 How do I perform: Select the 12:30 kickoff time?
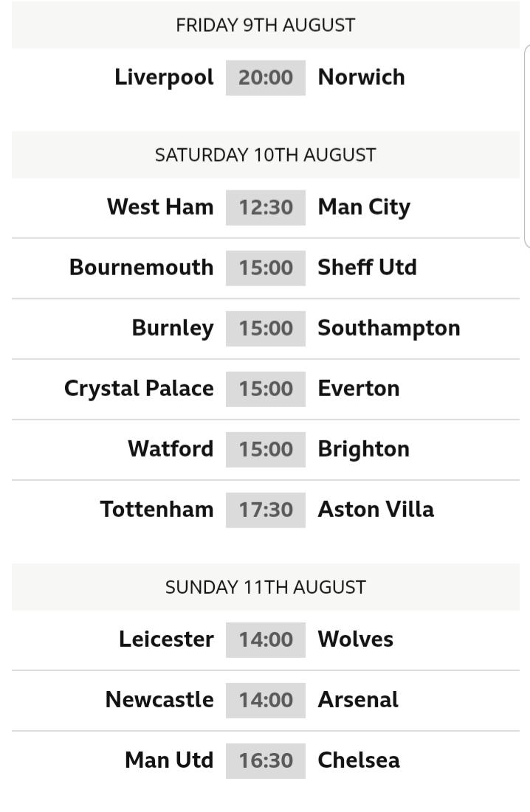[x=265, y=207]
